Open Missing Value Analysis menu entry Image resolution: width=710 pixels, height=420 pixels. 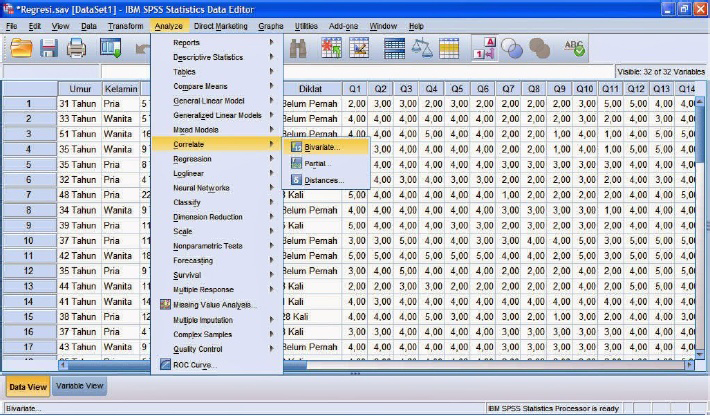click(213, 304)
